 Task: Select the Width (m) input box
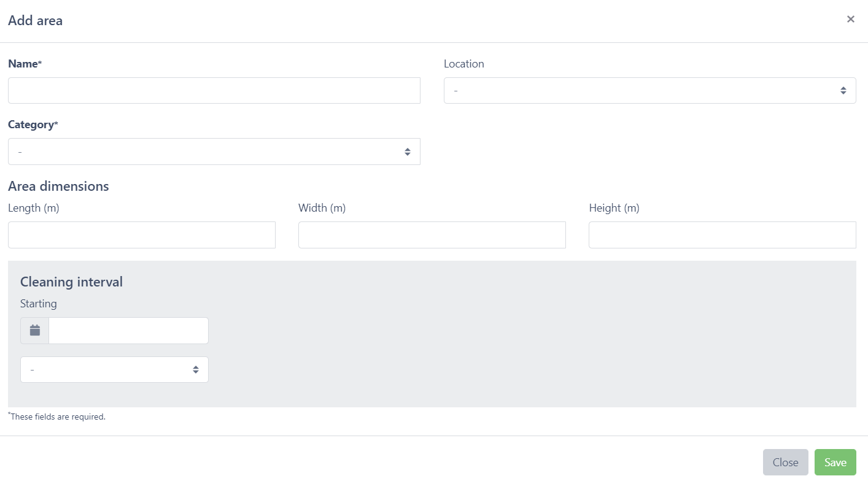[x=432, y=235]
